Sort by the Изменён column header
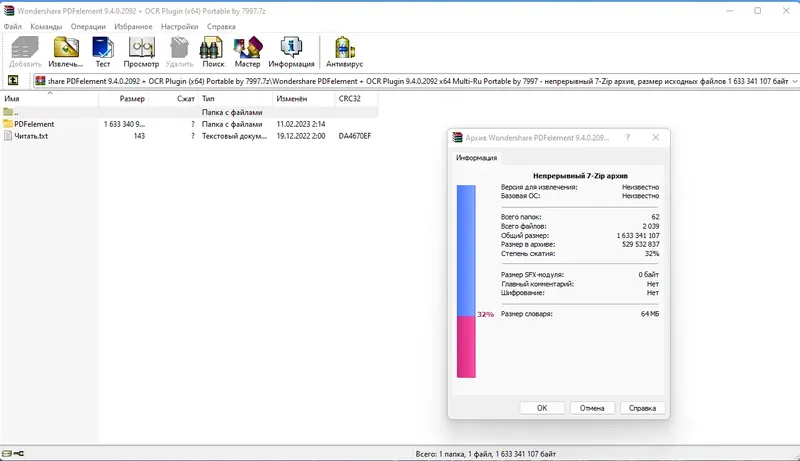The image size is (800, 461). (x=304, y=98)
